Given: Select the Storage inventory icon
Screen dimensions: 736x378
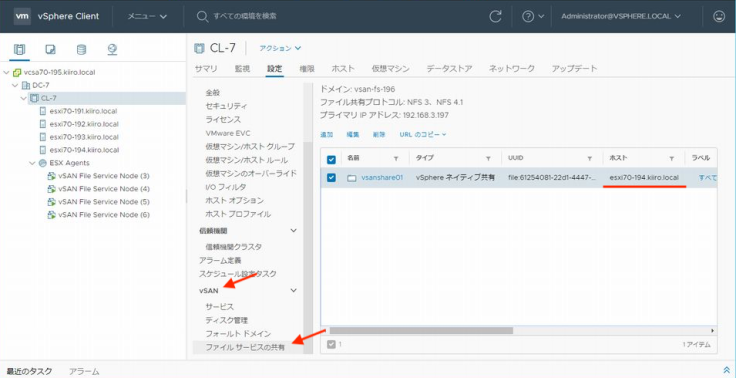Looking at the screenshot, I should (x=81, y=49).
